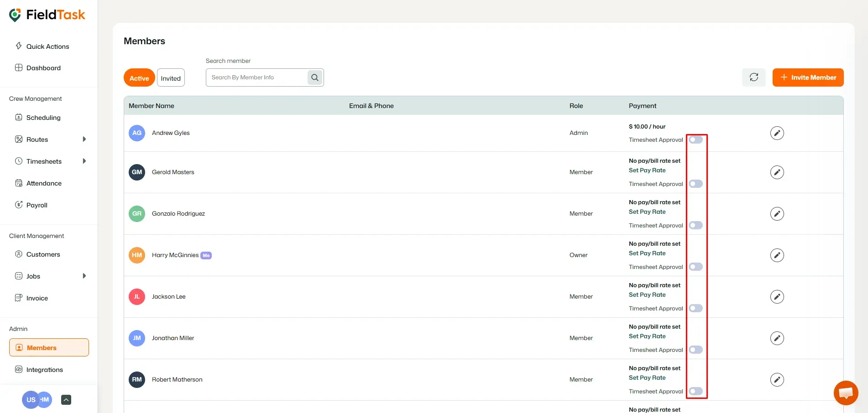This screenshot has width=868, height=413.
Task: Click Robert Matherson RM avatar
Action: (x=137, y=380)
